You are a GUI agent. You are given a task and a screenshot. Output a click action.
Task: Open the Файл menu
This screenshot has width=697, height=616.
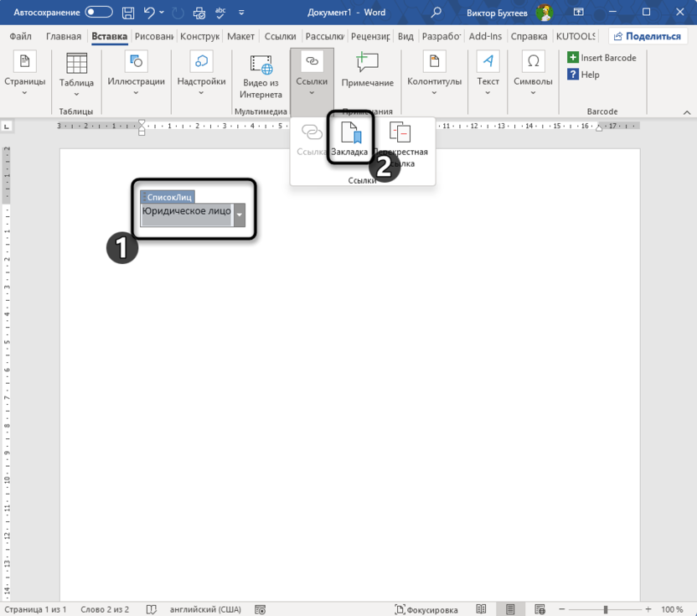[20, 36]
